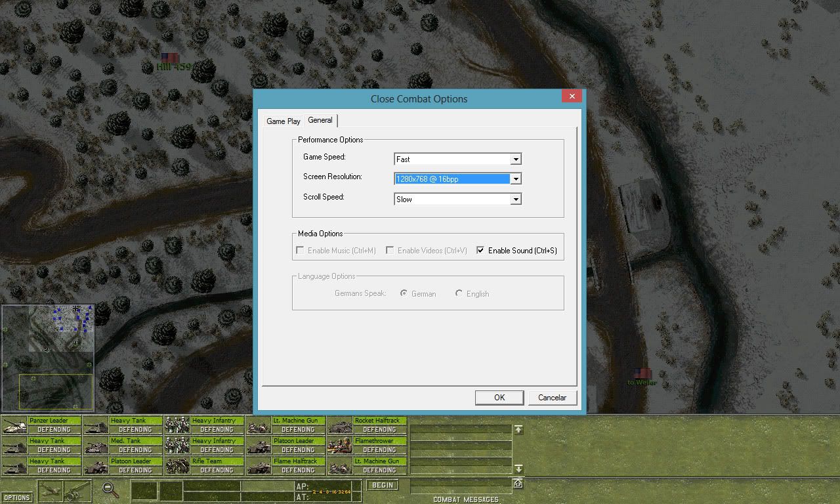The image size is (840, 504).
Task: Expand the combat messages panel icon
Action: [x=518, y=484]
